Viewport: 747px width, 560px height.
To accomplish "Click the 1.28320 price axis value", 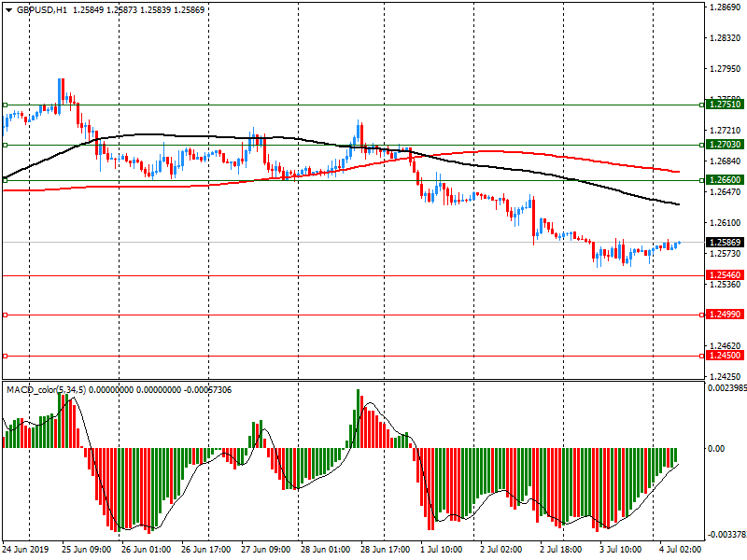I will [x=726, y=38].
